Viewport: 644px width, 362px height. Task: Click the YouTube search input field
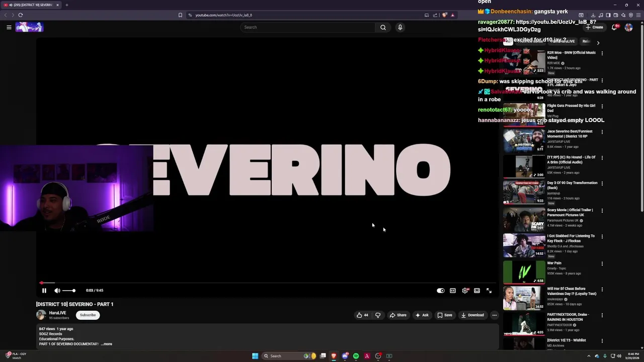click(x=307, y=28)
